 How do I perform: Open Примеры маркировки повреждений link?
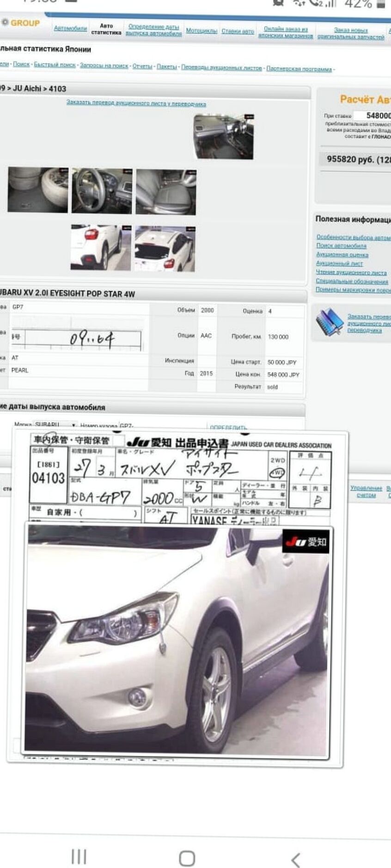tap(353, 290)
